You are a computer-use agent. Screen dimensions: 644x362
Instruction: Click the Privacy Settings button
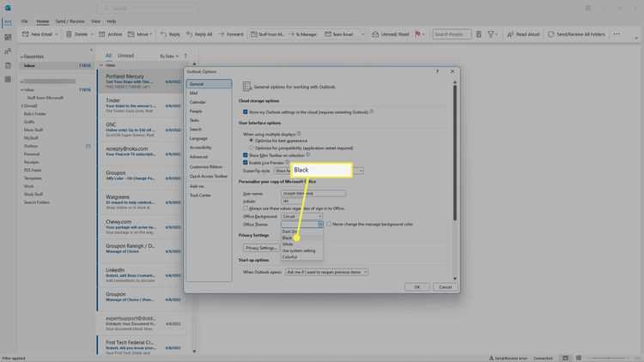click(x=261, y=248)
